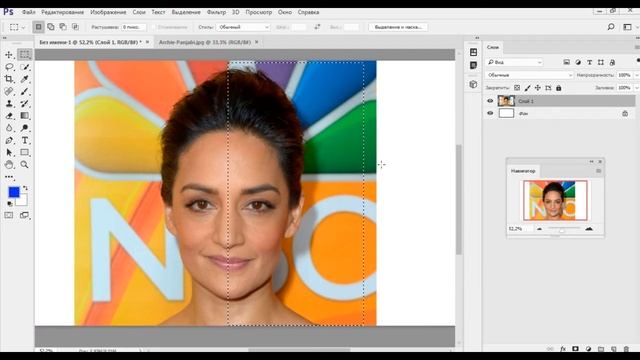Hide the Фон layer eye
The image size is (640, 360).
[490, 113]
